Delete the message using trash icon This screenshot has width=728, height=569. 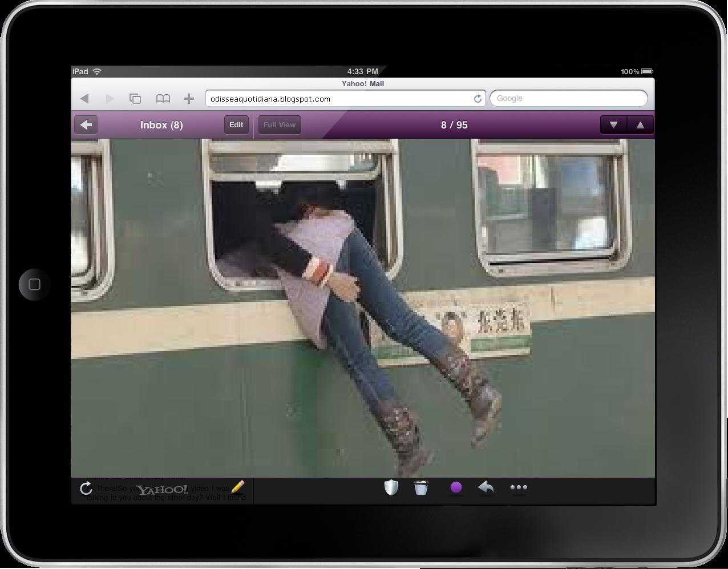421,488
